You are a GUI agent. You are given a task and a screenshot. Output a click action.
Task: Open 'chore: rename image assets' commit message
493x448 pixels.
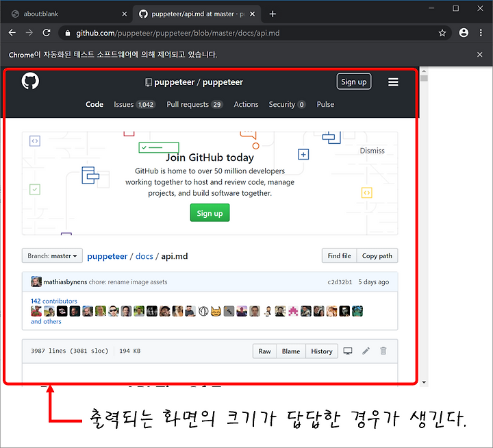point(128,282)
